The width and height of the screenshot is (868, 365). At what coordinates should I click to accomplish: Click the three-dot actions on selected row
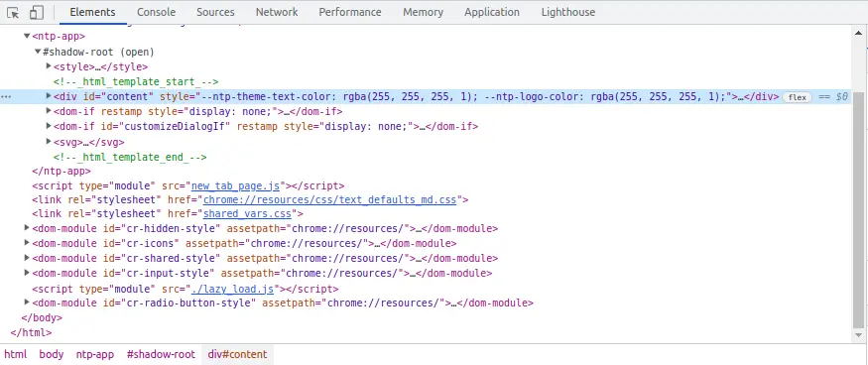click(x=6, y=97)
